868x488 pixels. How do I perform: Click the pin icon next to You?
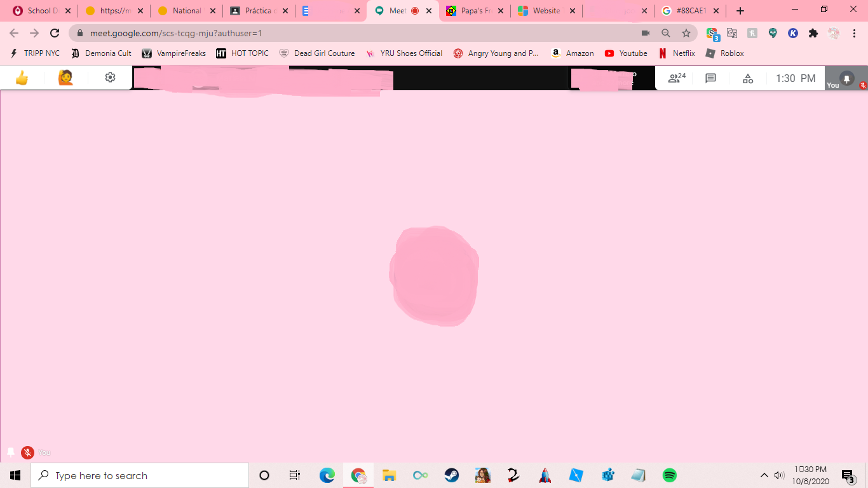pos(10,452)
